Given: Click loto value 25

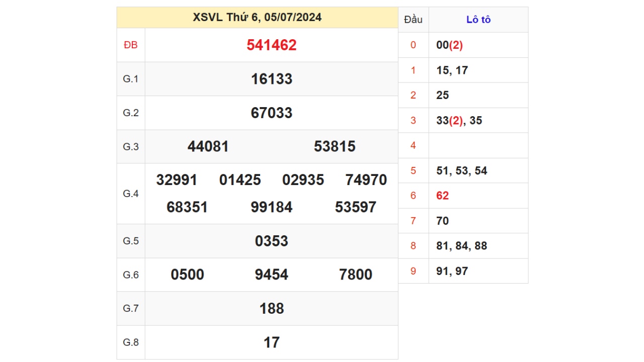Looking at the screenshot, I should 443,96.
